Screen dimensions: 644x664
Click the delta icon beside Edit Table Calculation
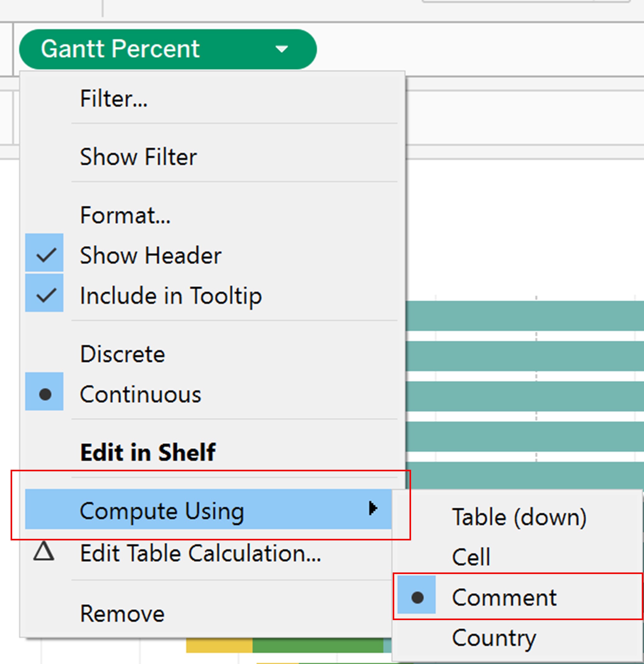coord(44,552)
